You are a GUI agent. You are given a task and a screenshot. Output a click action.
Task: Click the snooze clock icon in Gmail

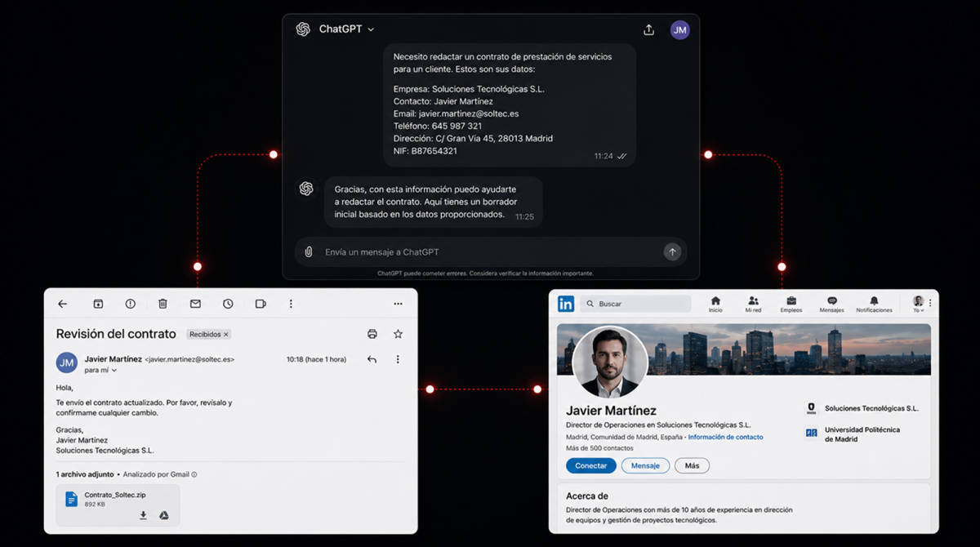(x=228, y=304)
